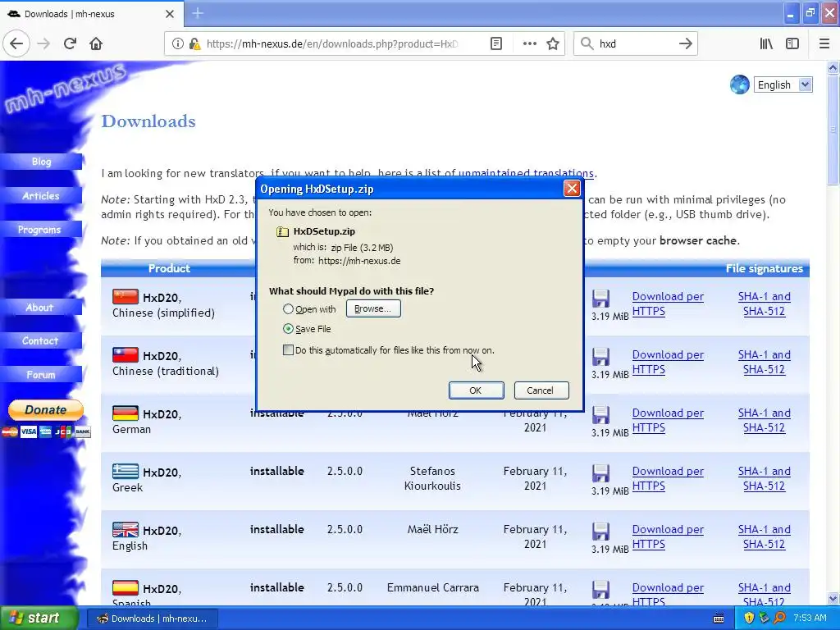Select the Open with radio option
840x630 pixels.
pyautogui.click(x=288, y=309)
